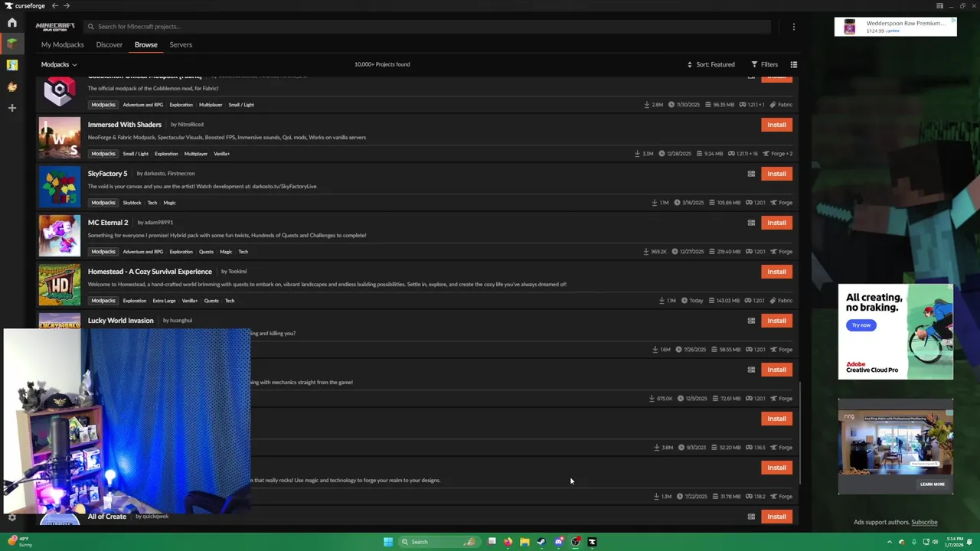Open the Sims game icon in sidebar
The image size is (980, 551).
pos(12,65)
